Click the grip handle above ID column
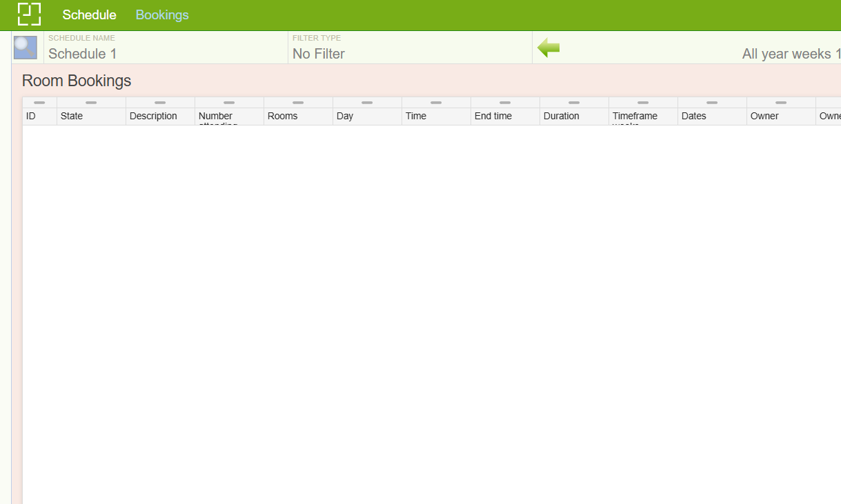This screenshot has height=504, width=841. [39, 103]
